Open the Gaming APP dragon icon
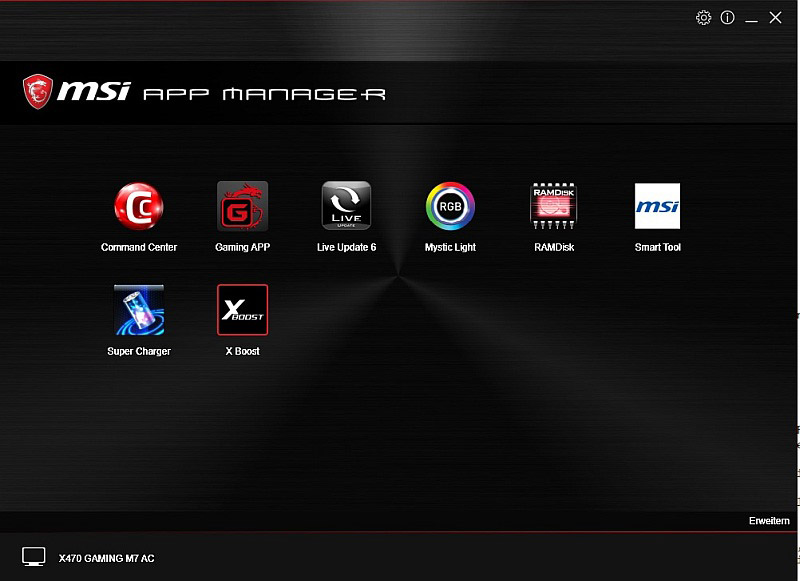This screenshot has width=800, height=581. click(x=242, y=206)
